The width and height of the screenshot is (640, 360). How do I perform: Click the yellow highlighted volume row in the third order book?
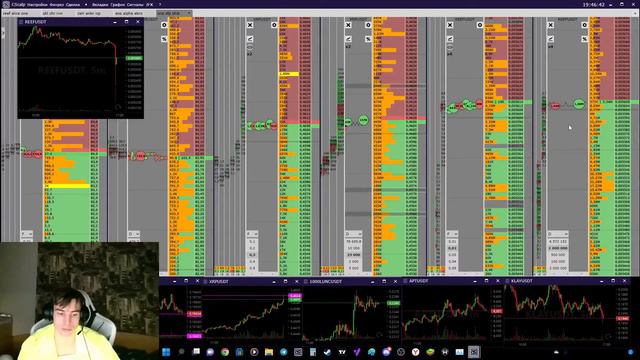click(x=289, y=74)
